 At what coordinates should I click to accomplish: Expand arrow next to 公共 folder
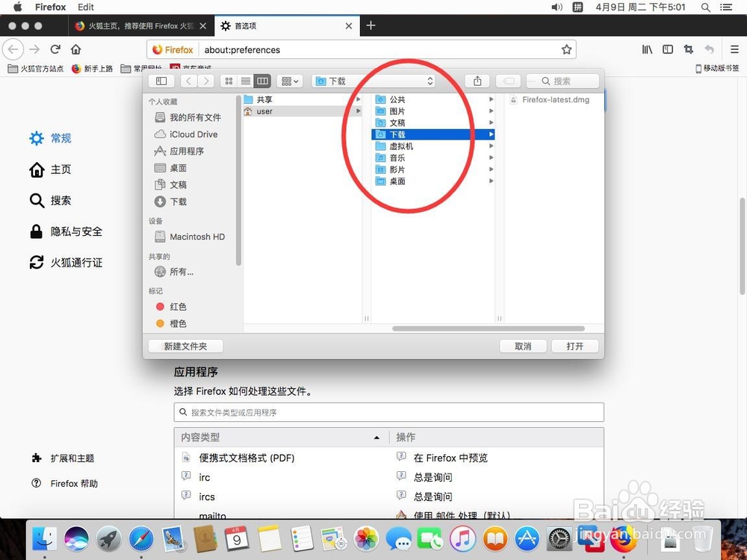coord(492,99)
